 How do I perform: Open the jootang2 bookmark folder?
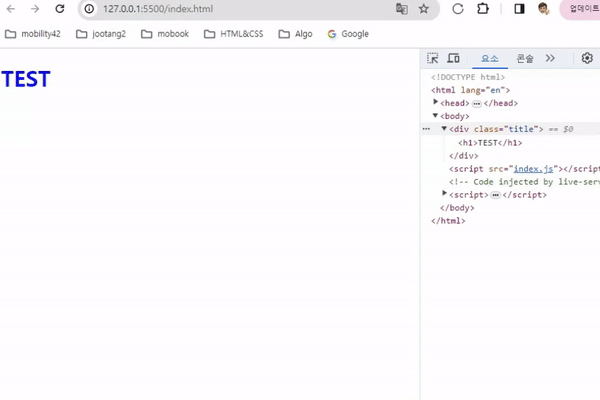(101, 34)
